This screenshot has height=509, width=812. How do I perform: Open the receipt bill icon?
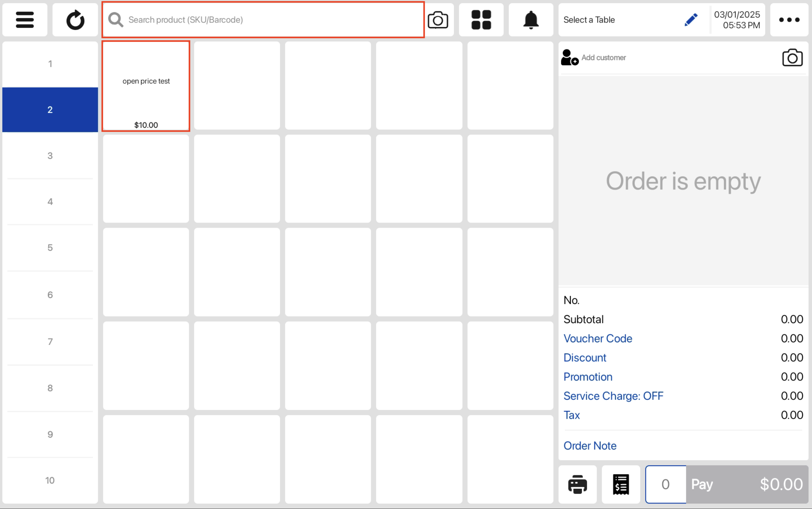coord(621,485)
